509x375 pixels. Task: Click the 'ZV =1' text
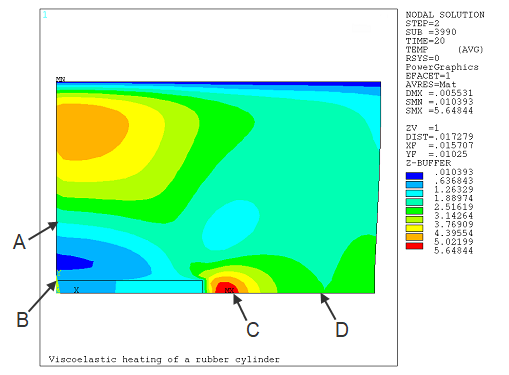422,128
